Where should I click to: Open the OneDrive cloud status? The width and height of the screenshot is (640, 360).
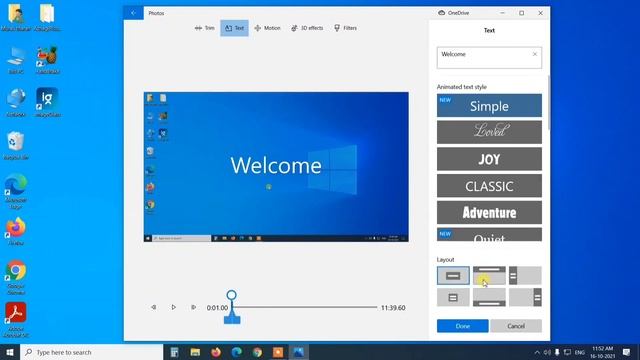pyautogui.click(x=453, y=13)
